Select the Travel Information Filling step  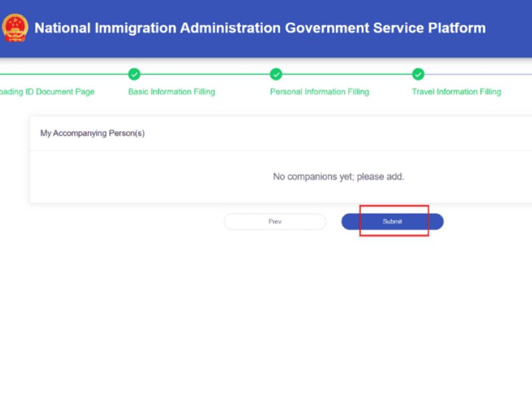(x=456, y=92)
